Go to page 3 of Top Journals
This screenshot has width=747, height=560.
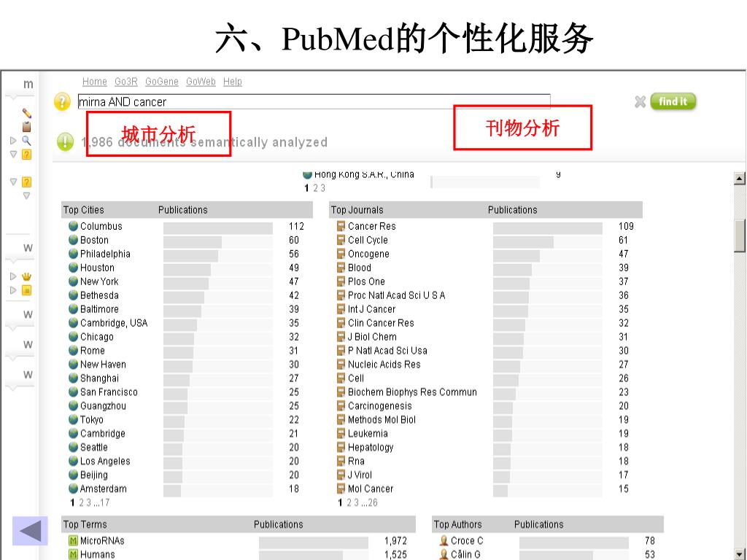pos(356,502)
